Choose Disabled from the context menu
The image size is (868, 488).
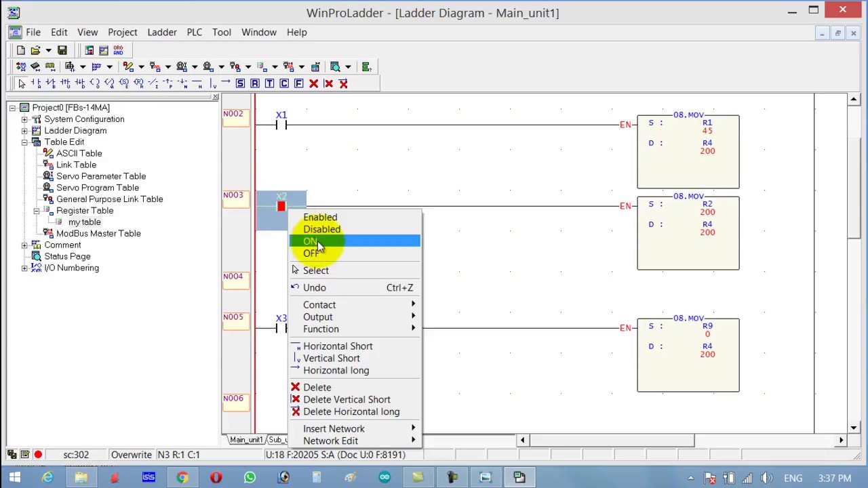pos(355,229)
